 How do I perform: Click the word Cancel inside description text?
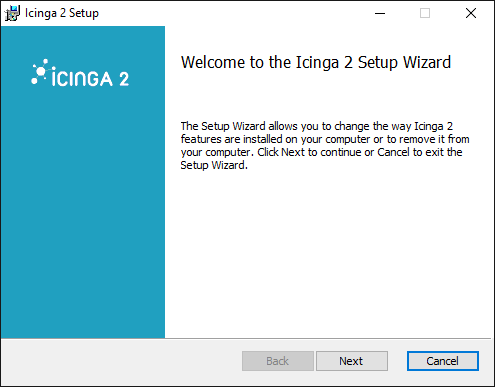[393, 152]
